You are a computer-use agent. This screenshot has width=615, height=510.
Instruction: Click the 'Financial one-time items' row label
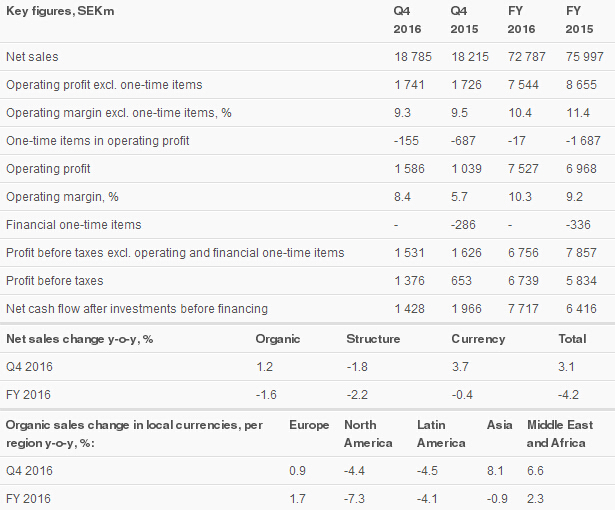[74, 225]
